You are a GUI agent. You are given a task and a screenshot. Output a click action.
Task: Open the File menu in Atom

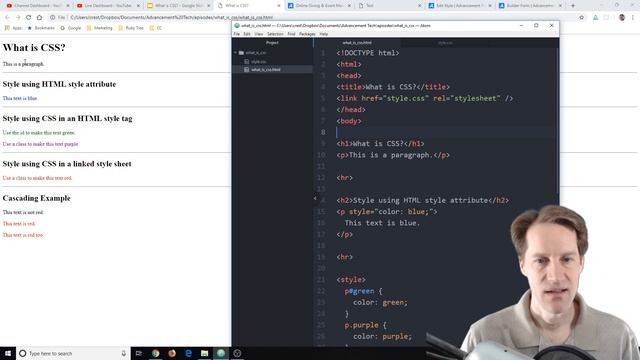(x=237, y=34)
